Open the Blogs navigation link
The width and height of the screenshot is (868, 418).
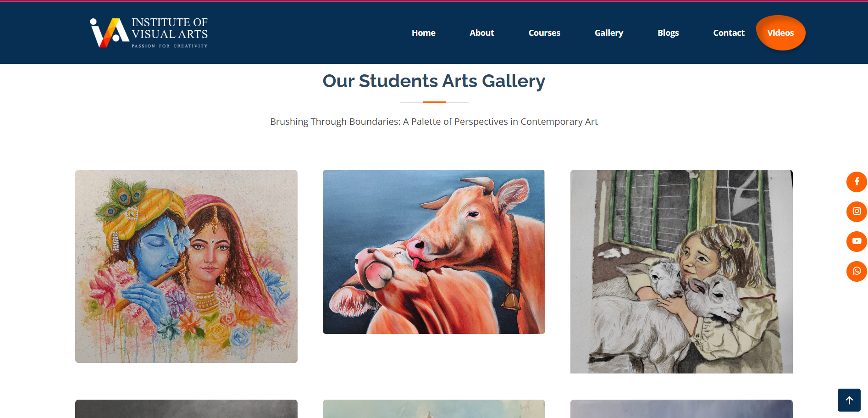pyautogui.click(x=668, y=33)
